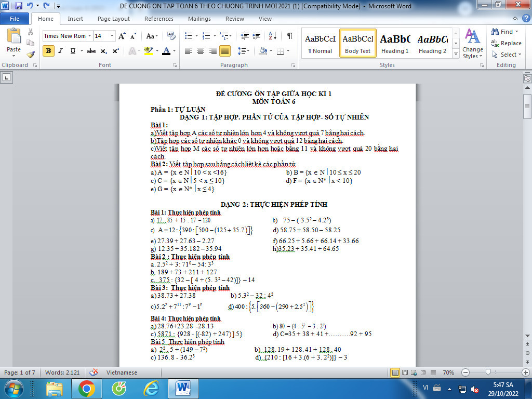Toggle Bold formatting off

[49, 51]
